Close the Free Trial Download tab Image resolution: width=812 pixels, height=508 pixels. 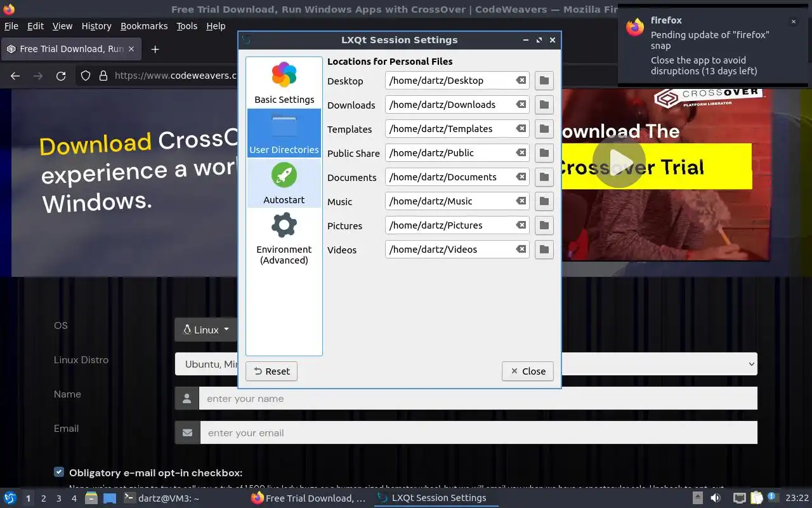coord(131,49)
